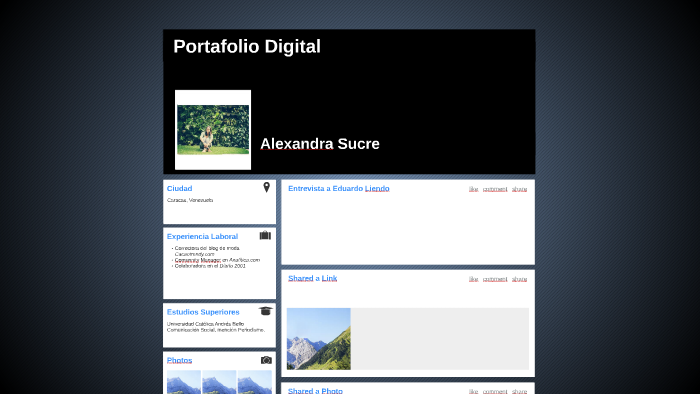
Task: Open the Shared a Link post title
Action: tap(312, 278)
